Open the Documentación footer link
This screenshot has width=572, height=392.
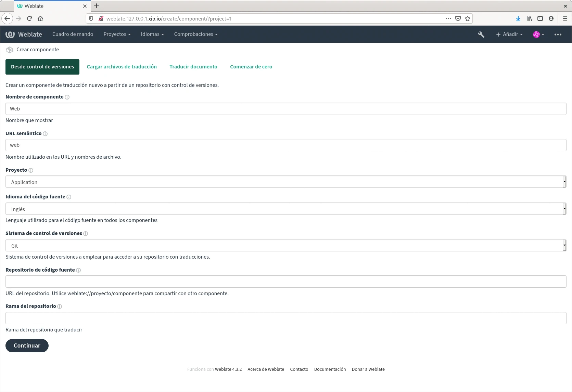pos(330,369)
